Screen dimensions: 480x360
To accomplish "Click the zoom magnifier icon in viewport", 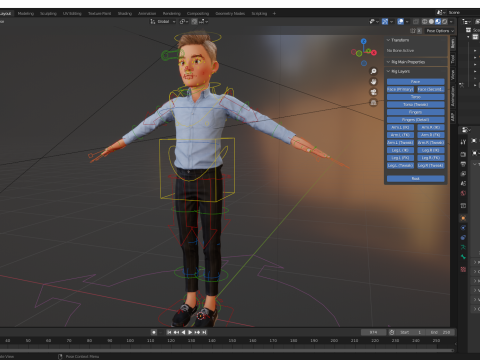I will coord(374,71).
